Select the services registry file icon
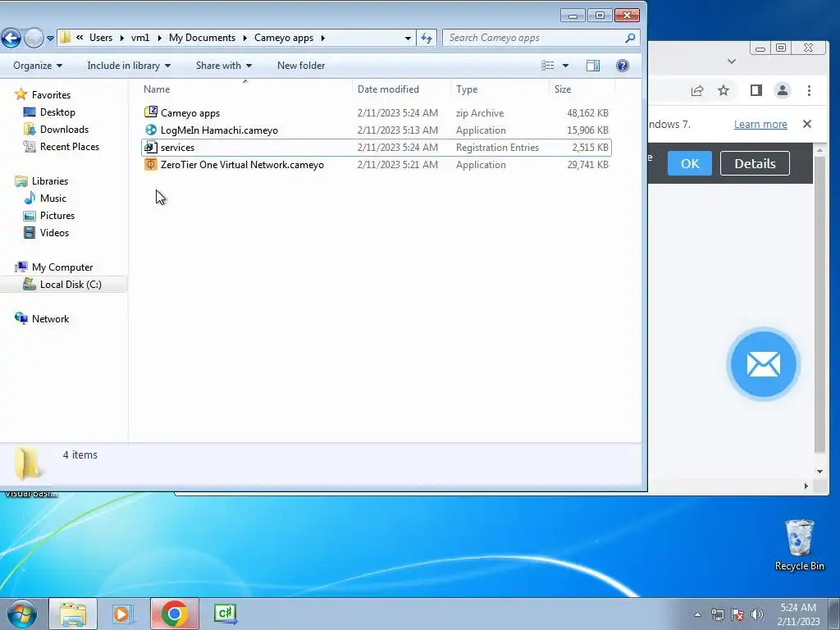This screenshot has height=630, width=840. [151, 147]
